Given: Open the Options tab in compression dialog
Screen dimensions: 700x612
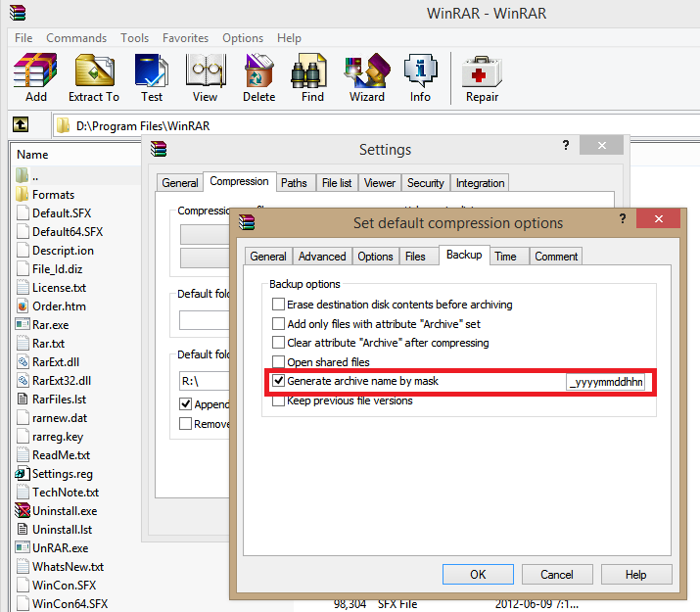Looking at the screenshot, I should click(x=375, y=257).
